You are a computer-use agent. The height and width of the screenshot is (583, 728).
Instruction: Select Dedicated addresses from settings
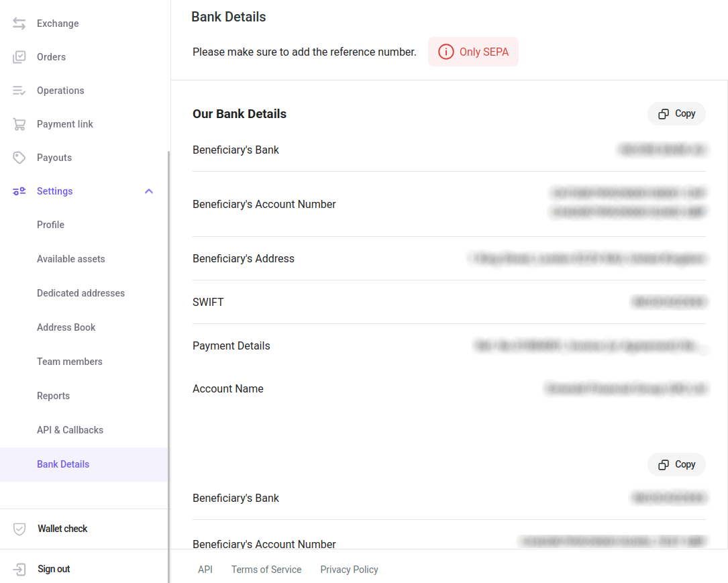click(x=81, y=293)
